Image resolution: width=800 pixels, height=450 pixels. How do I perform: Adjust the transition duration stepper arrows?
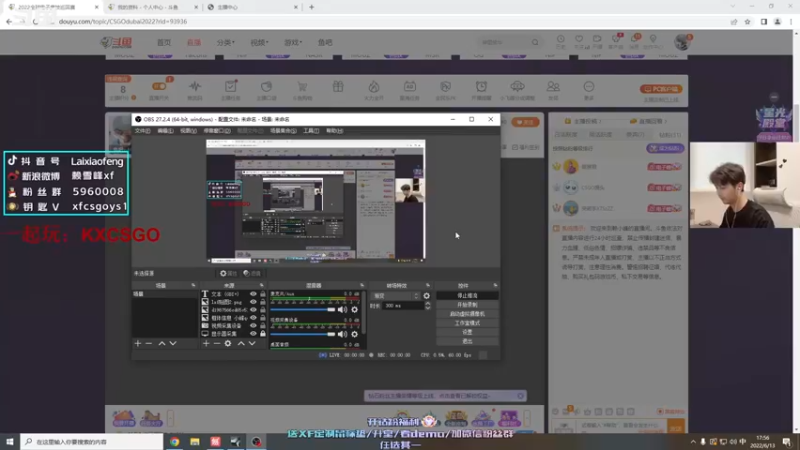[x=428, y=306]
